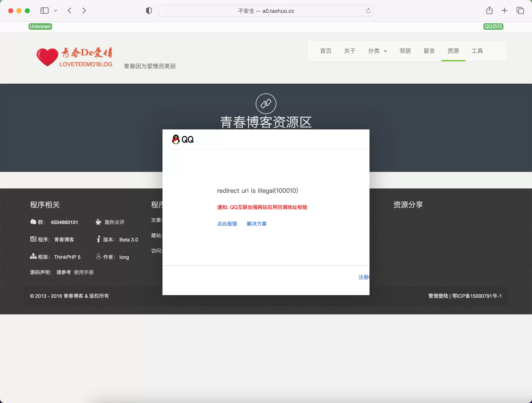
Task: Open the 邀你点评 link
Action: (114, 222)
